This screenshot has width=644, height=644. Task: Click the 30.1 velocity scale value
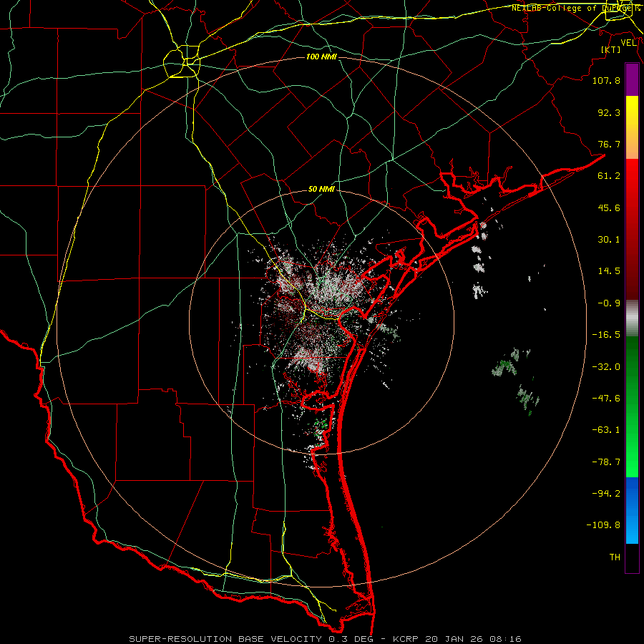coord(609,240)
